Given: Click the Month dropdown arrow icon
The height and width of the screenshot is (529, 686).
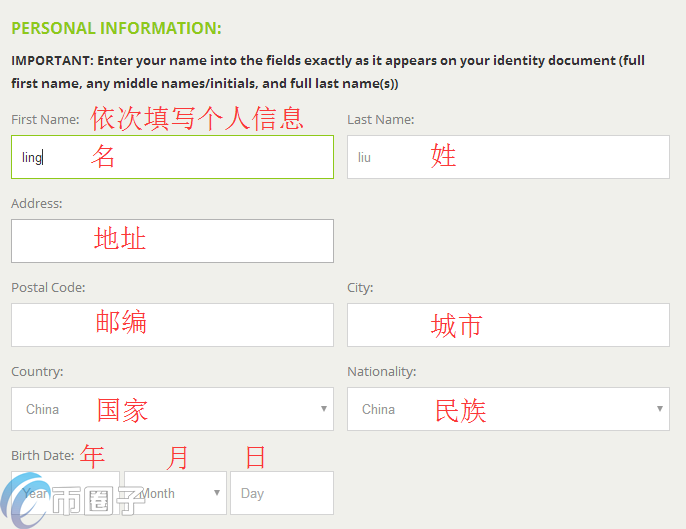Looking at the screenshot, I should [x=218, y=493].
